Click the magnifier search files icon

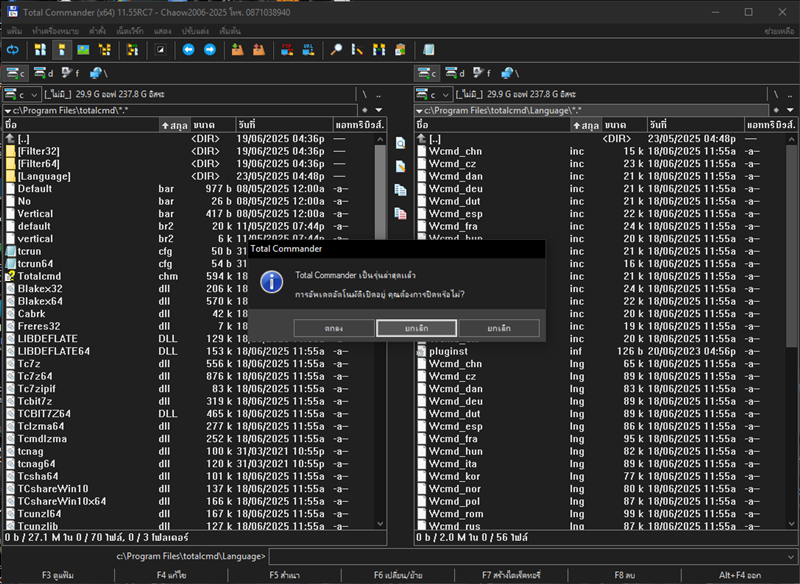(x=337, y=49)
